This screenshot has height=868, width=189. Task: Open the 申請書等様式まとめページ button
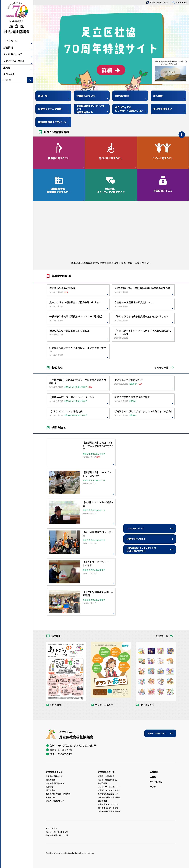coord(53,122)
